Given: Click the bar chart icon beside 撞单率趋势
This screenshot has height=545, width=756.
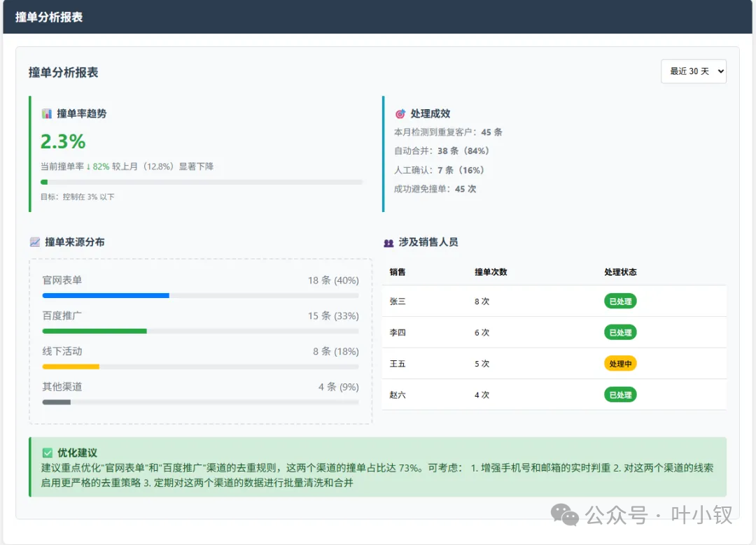Looking at the screenshot, I should click(47, 114).
